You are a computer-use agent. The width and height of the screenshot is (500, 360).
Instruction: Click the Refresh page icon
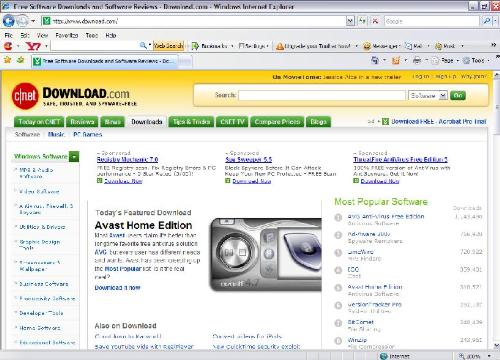click(362, 21)
